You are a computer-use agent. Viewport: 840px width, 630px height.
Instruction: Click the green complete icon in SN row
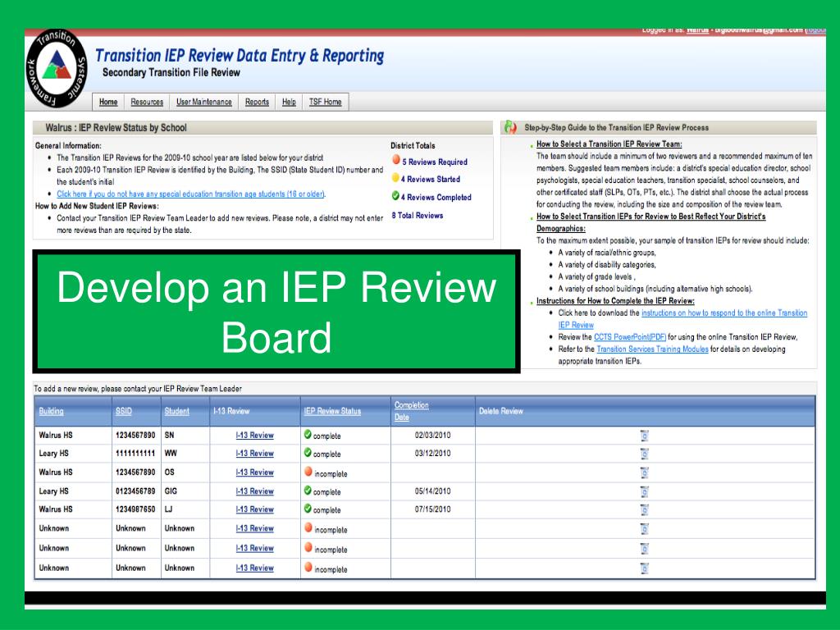(308, 435)
